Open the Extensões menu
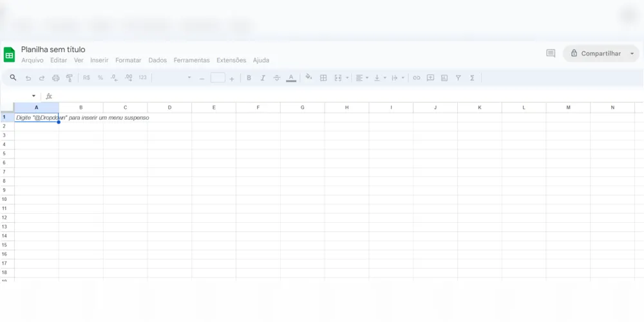Image resolution: width=644 pixels, height=322 pixels. (231, 61)
